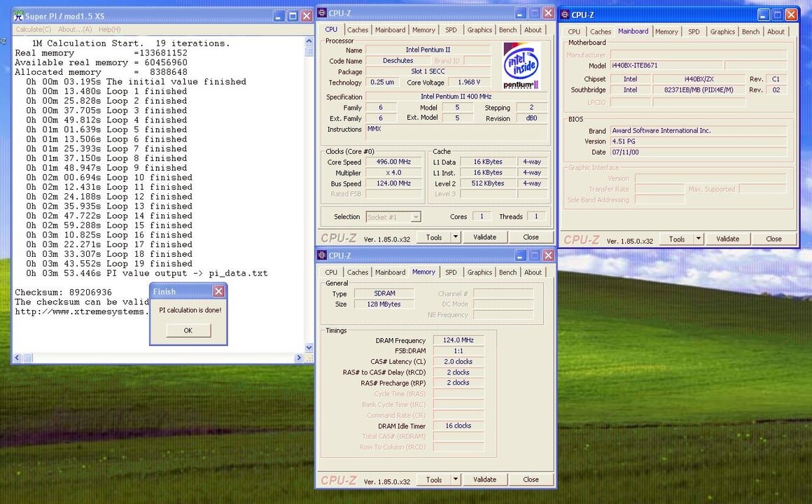The width and height of the screenshot is (812, 504).
Task: Click the BIOS brand "Award Software International Inc."
Action: [698, 130]
